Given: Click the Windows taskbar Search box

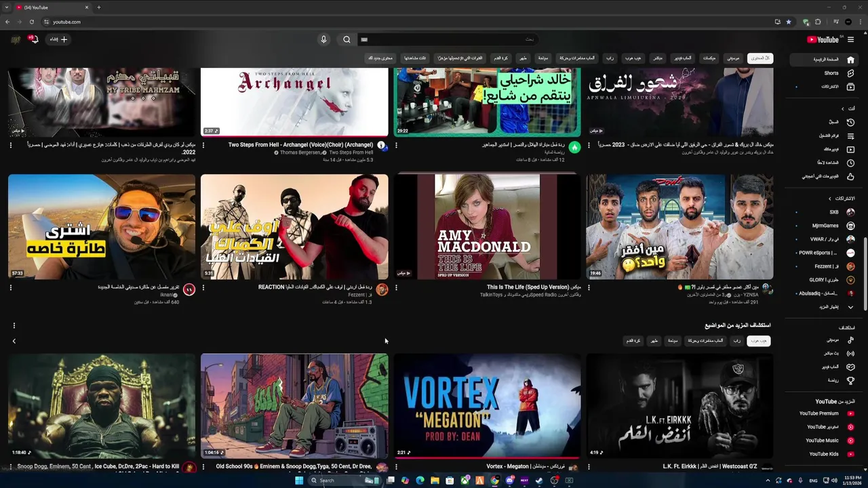Looking at the screenshot, I should point(346,481).
